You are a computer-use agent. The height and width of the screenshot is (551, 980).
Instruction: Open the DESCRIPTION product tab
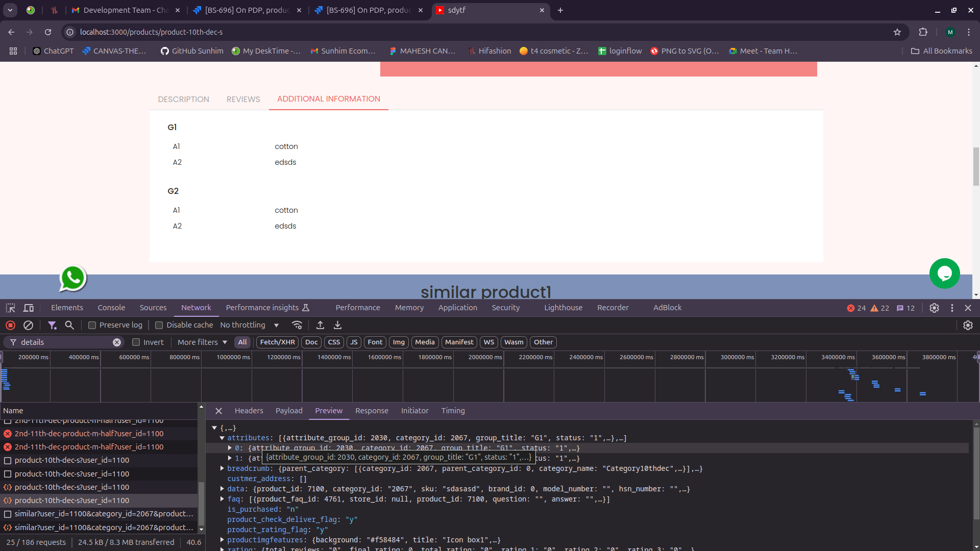tap(183, 99)
